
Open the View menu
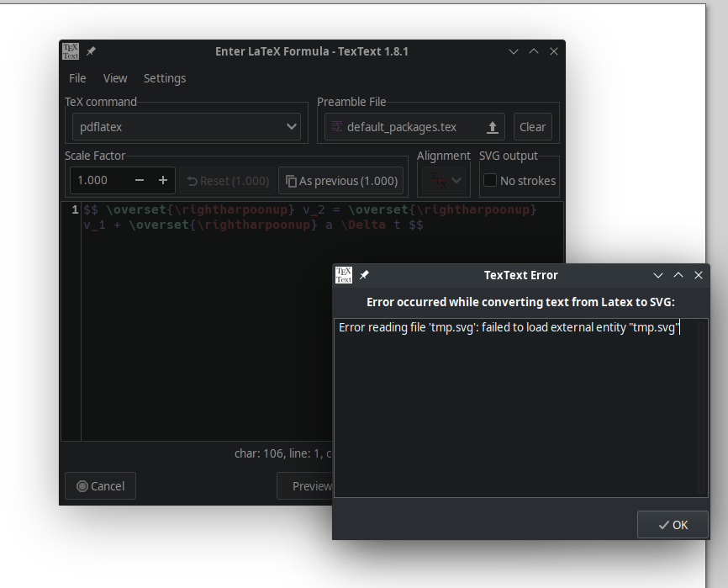pos(115,77)
